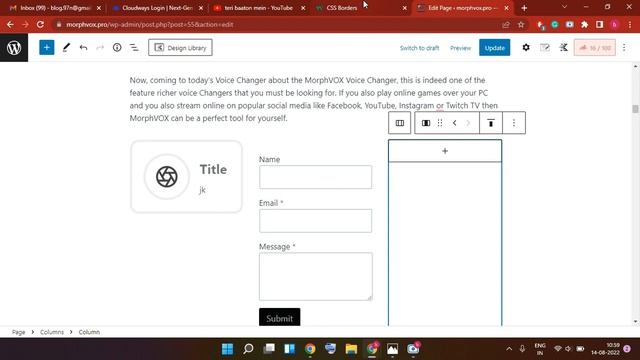640x360 pixels.
Task: Go back in the browser
Action: pos(10,24)
